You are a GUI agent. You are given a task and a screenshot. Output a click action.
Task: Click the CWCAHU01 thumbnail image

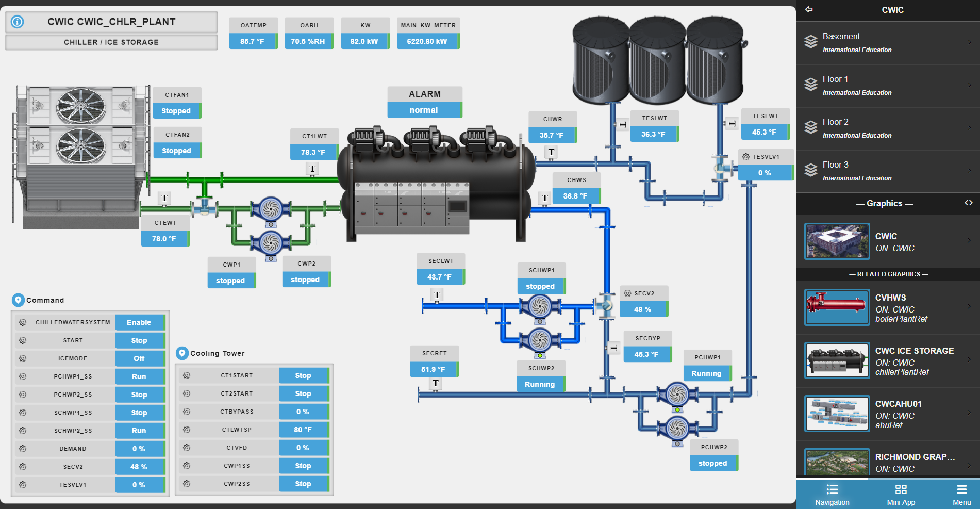(x=837, y=414)
